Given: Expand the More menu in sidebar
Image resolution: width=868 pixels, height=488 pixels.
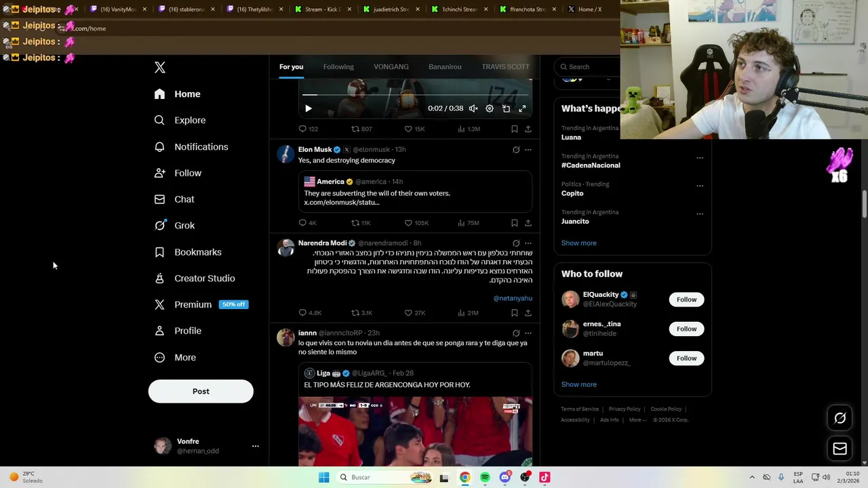Looking at the screenshot, I should 176,358.
